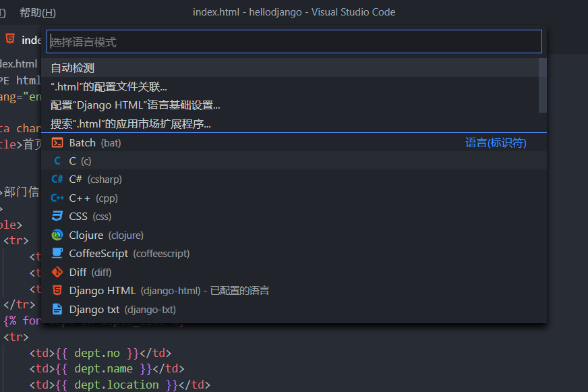This screenshot has width=588, height=392.
Task: Select C++ (cpp) language mode
Action: click(294, 198)
